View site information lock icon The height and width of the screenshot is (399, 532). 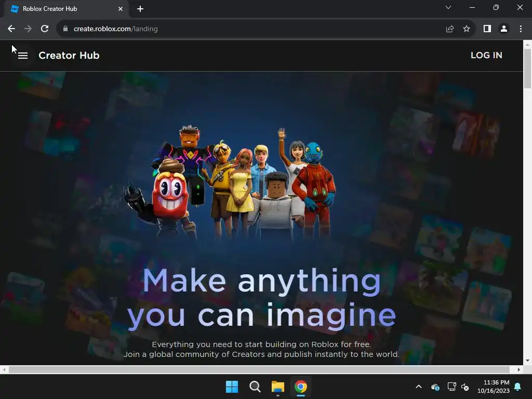(65, 29)
